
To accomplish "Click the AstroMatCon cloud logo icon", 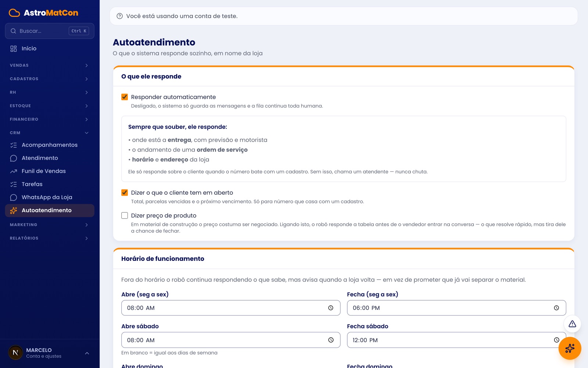I will click(14, 13).
